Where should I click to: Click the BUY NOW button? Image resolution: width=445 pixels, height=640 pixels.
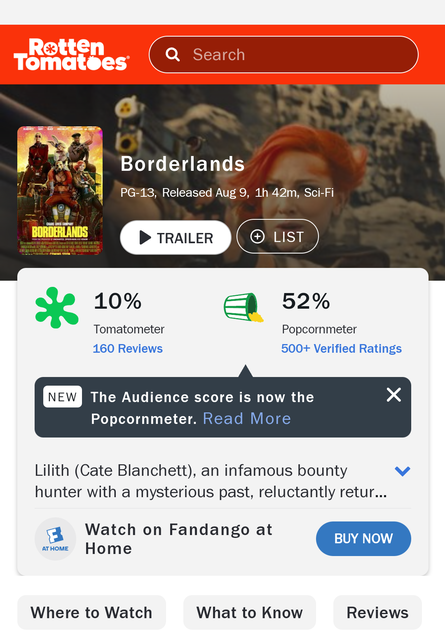click(x=363, y=538)
